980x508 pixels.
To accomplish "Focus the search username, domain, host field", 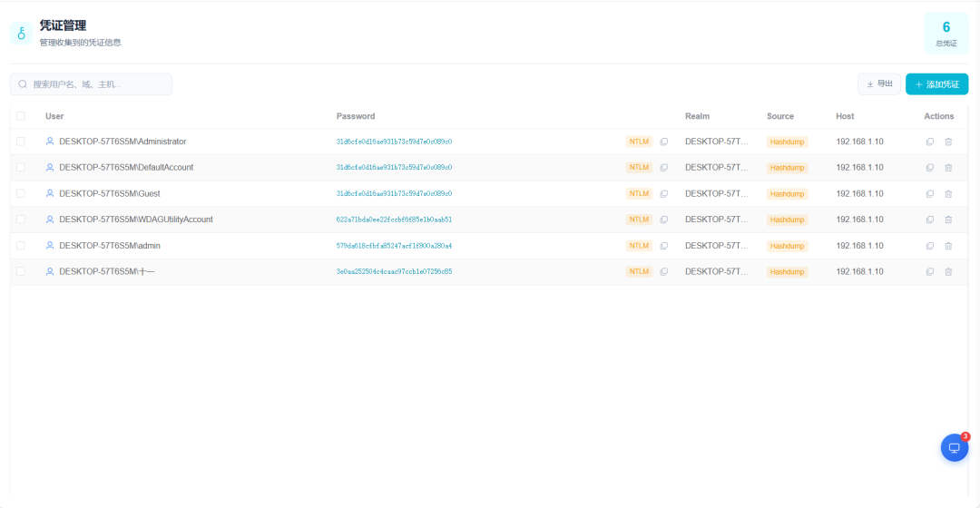I will pos(92,84).
